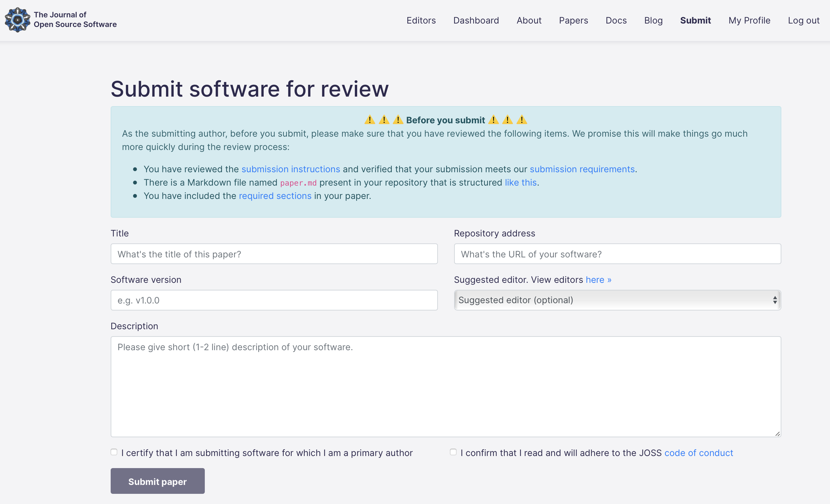Click the Blog navigation icon
830x504 pixels.
653,20
